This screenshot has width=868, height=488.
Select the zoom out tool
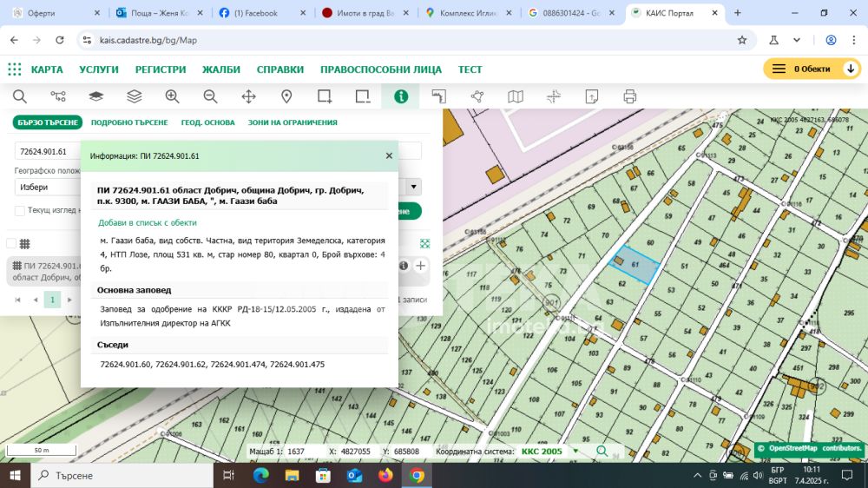[210, 96]
